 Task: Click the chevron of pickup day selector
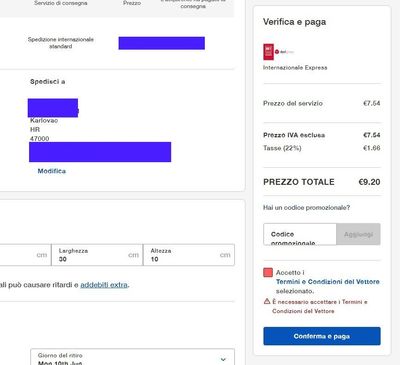pos(223,359)
